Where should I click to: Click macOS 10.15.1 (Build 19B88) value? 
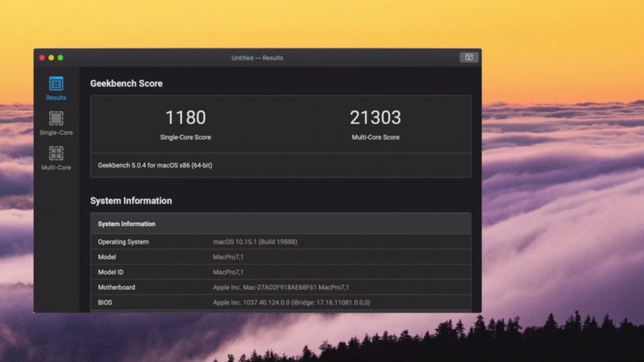pos(255,242)
